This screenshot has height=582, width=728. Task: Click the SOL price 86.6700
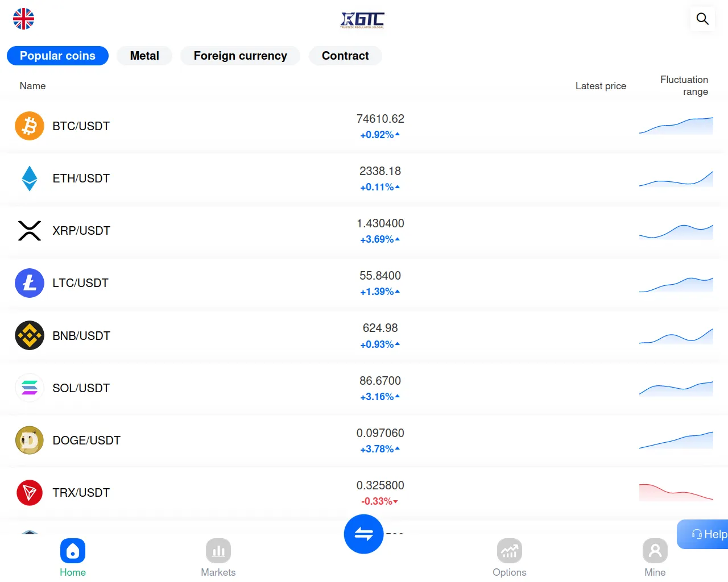point(380,381)
